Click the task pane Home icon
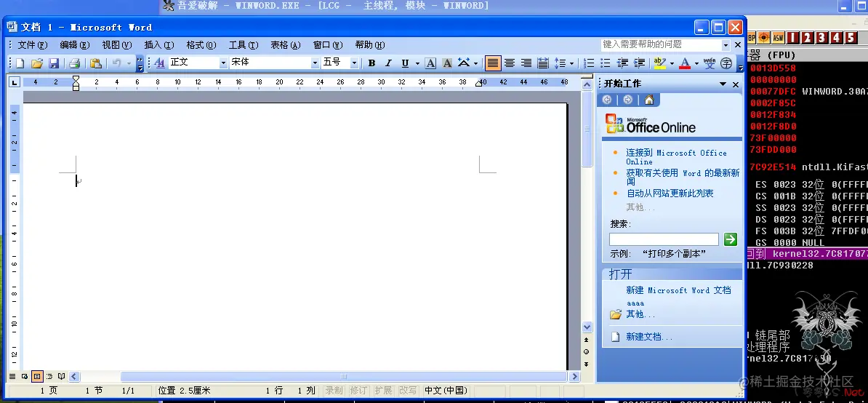The height and width of the screenshot is (403, 868). [648, 100]
